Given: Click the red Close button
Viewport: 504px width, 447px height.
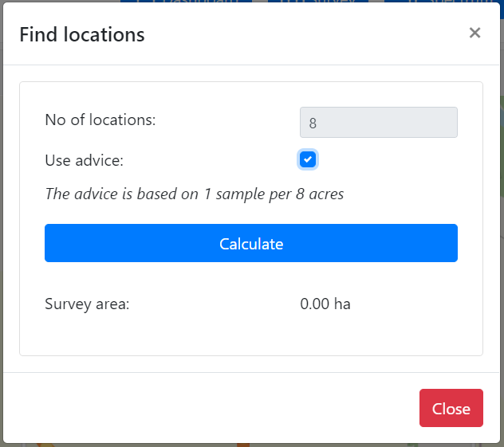Looking at the screenshot, I should 451,409.
